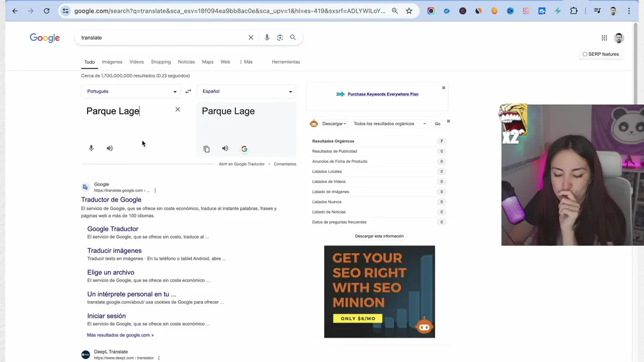Click Get Your SEO Right ad image
Image resolution: width=644 pixels, height=362 pixels.
(379, 292)
